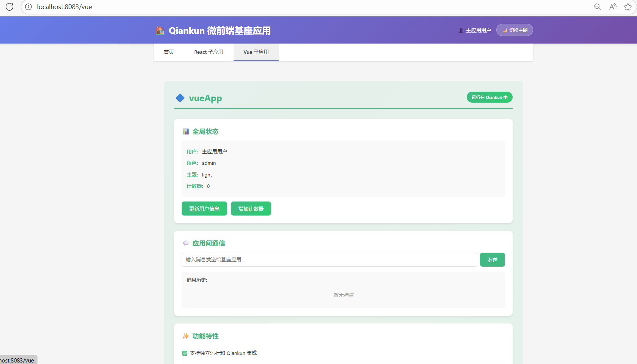
Task: Click the 运行在 Qiankun 中 badge
Action: click(490, 97)
